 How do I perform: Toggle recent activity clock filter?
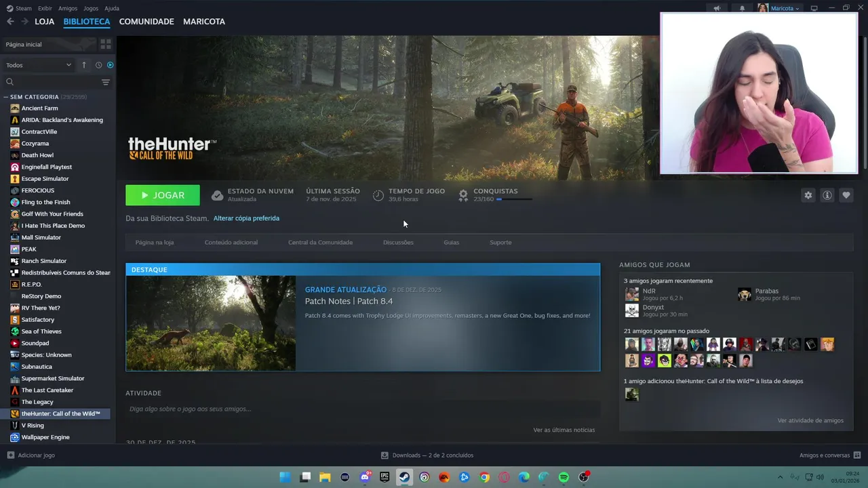(98, 65)
